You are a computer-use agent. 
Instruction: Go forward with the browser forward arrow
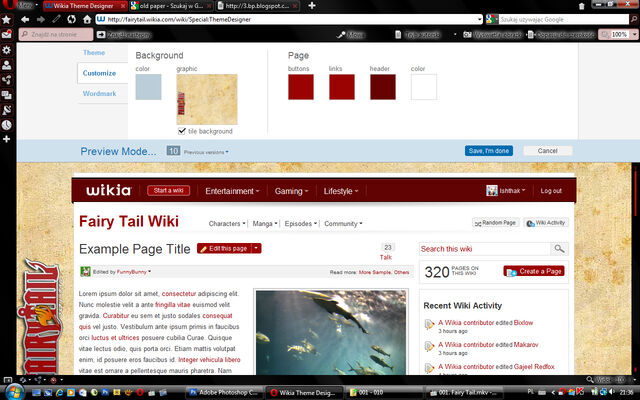coord(40,19)
